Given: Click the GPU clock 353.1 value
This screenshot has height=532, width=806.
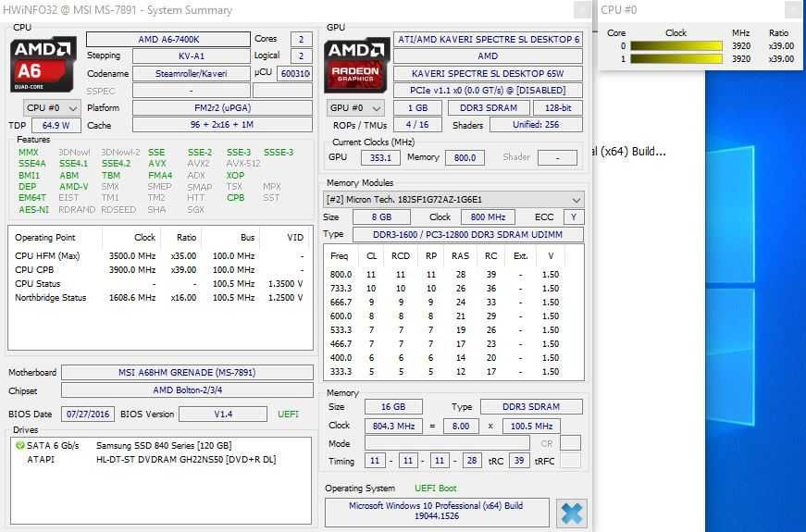Looking at the screenshot, I should 380,158.
